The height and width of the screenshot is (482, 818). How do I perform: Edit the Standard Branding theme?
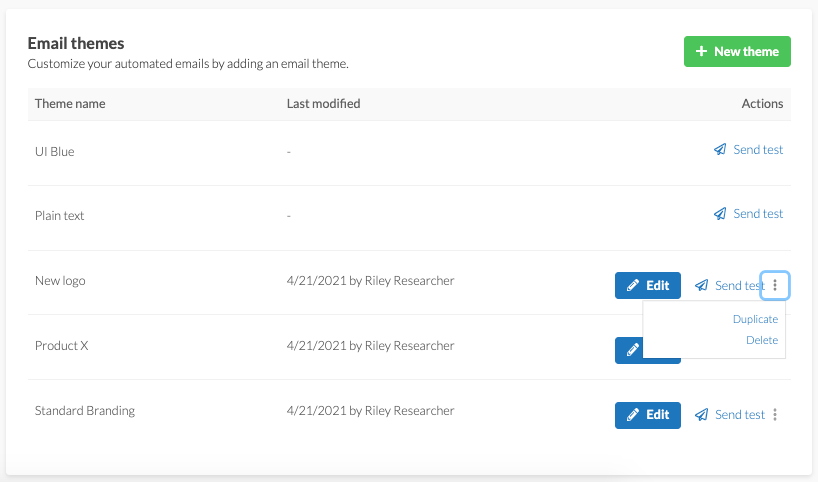647,415
